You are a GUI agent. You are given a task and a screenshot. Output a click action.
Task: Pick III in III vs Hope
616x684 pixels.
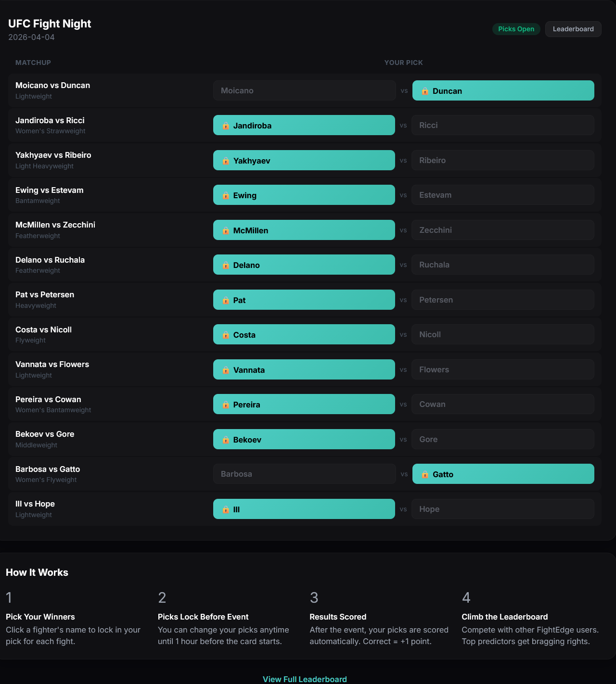tap(304, 509)
